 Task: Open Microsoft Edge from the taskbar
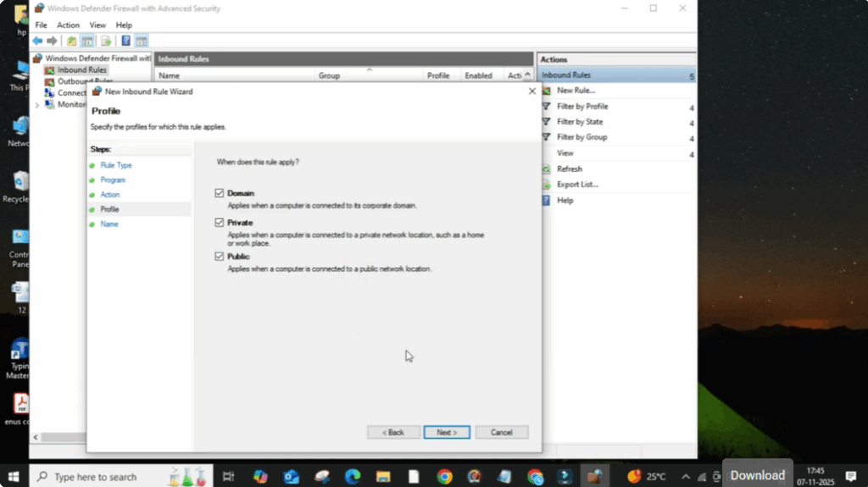pos(353,477)
